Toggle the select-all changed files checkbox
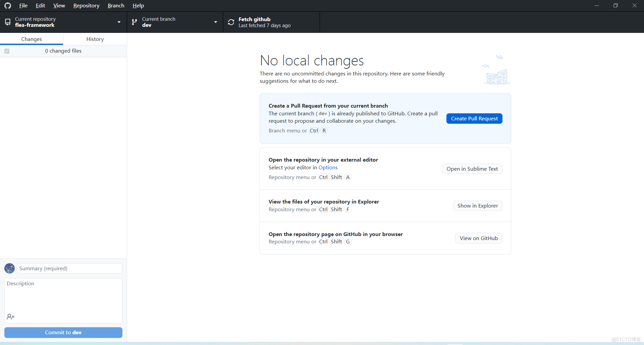The height and width of the screenshot is (345, 644). coord(7,51)
